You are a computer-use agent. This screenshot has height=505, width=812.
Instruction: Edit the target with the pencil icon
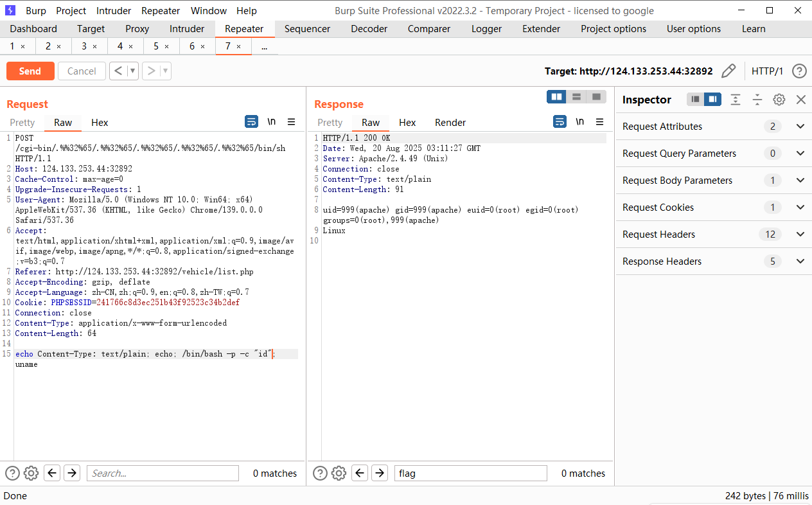point(728,71)
